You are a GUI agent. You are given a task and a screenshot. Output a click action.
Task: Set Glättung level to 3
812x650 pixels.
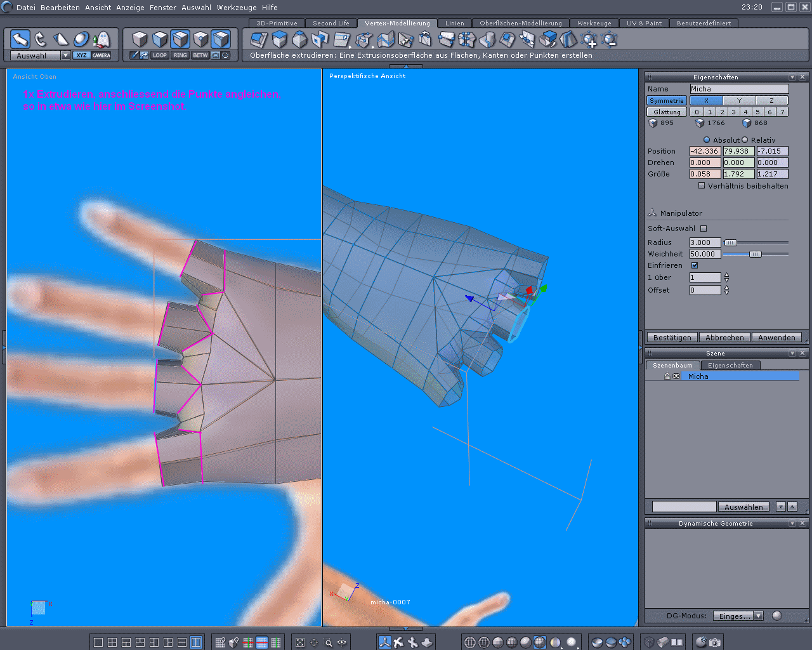click(734, 112)
